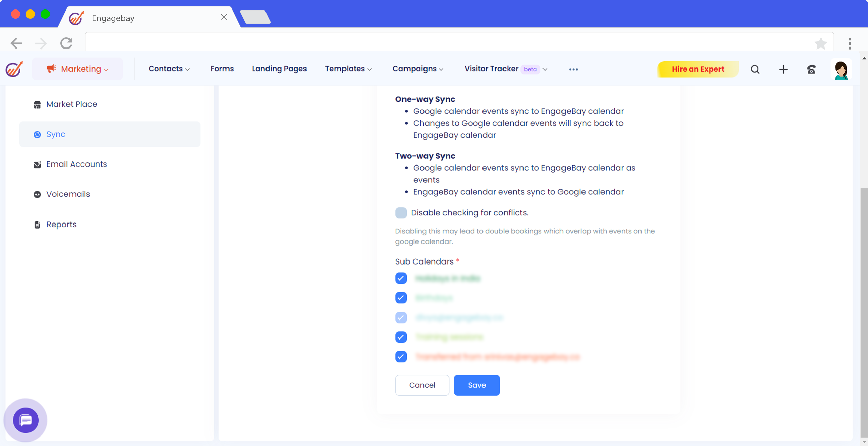
Task: Click the Save button
Action: [x=477, y=385]
